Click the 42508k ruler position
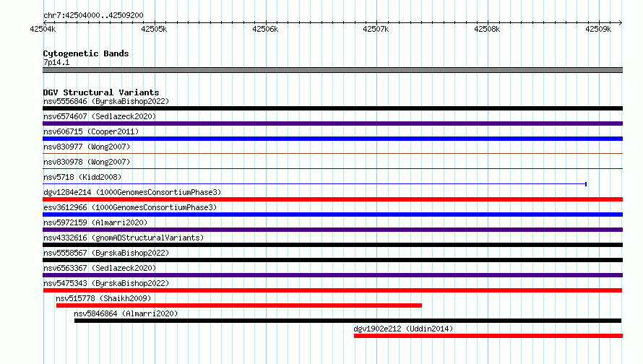Image resolution: width=643 pixels, height=364 pixels. click(487, 29)
